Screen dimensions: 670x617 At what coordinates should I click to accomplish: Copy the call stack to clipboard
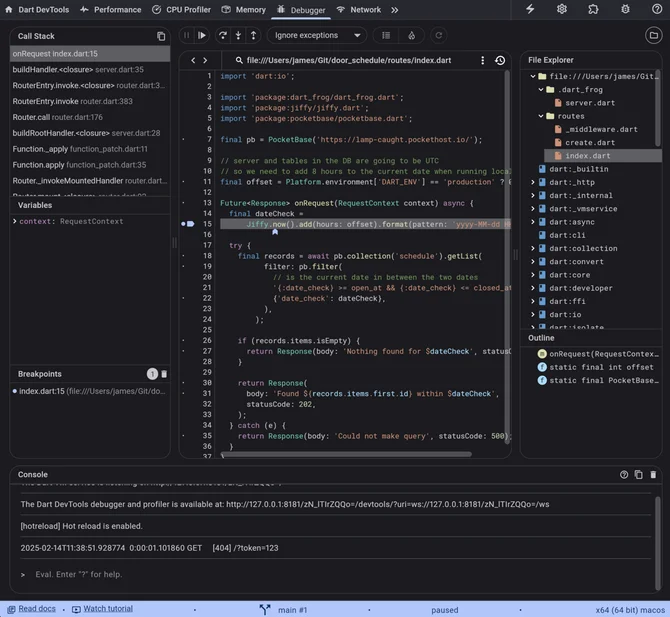click(x=161, y=36)
